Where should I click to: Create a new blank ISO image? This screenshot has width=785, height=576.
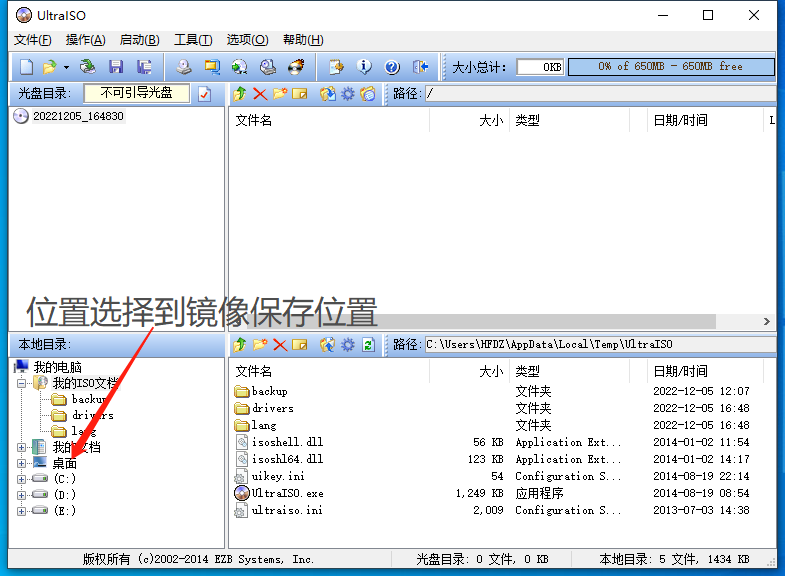pyautogui.click(x=26, y=67)
